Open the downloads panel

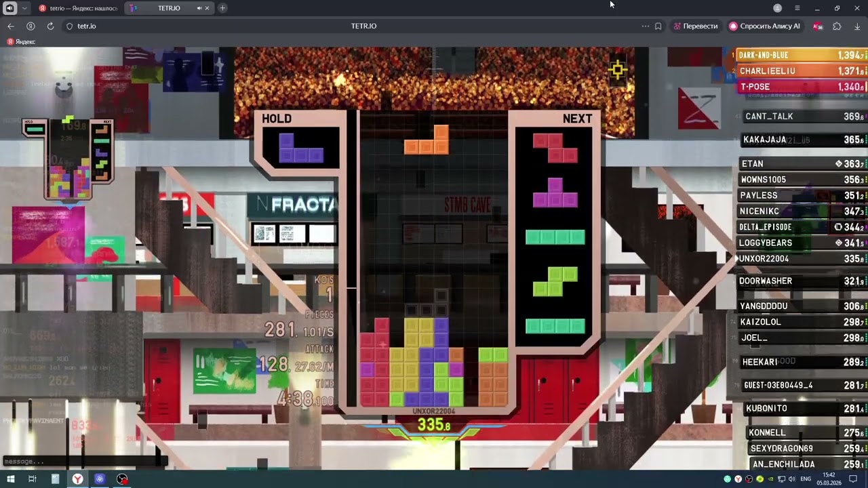coord(857,26)
